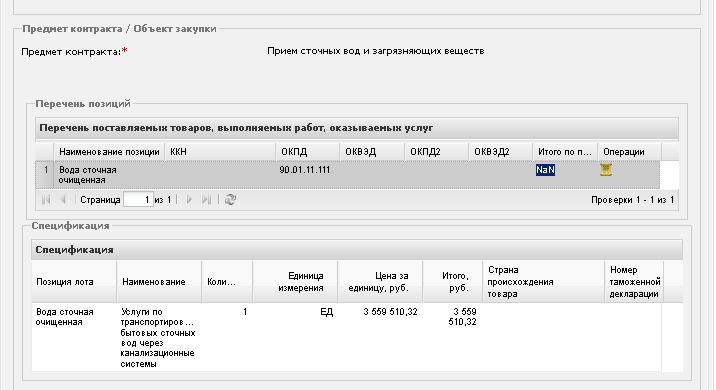Select Вода сточная очищенная in positions list
716x390 pixels.
[87, 175]
